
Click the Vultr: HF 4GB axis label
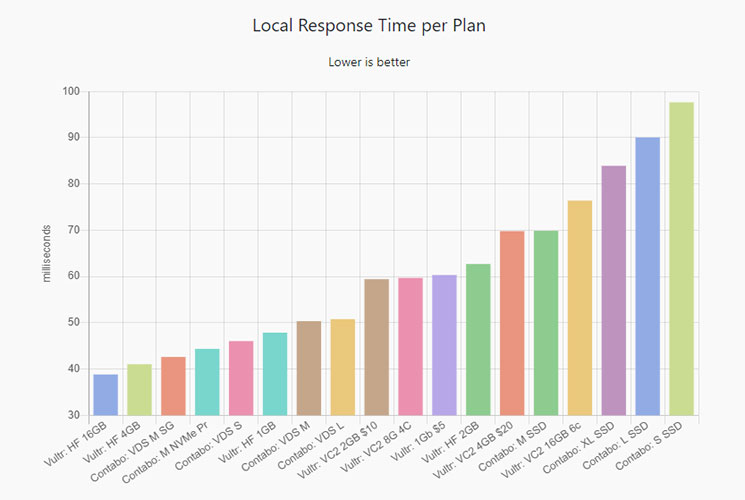pos(112,442)
